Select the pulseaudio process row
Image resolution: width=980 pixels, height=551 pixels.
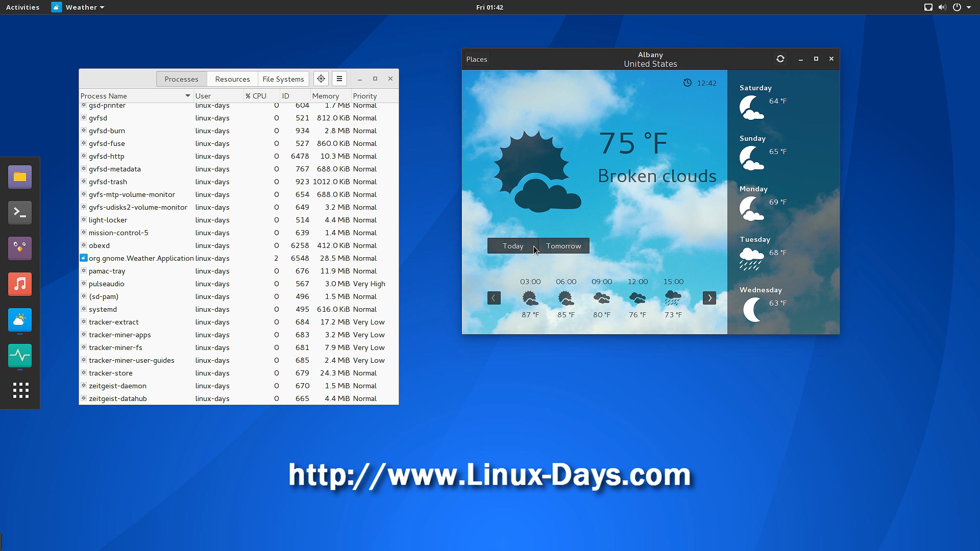click(238, 284)
